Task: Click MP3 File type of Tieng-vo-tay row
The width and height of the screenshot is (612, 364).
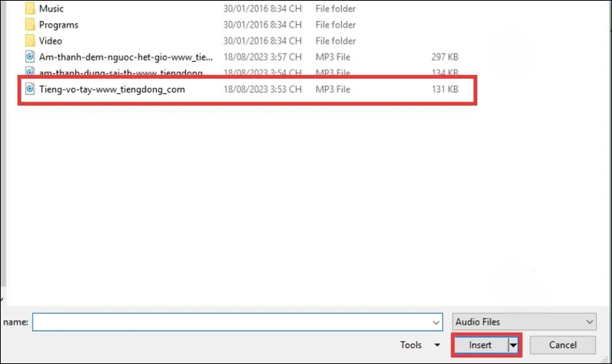Action: [x=333, y=89]
